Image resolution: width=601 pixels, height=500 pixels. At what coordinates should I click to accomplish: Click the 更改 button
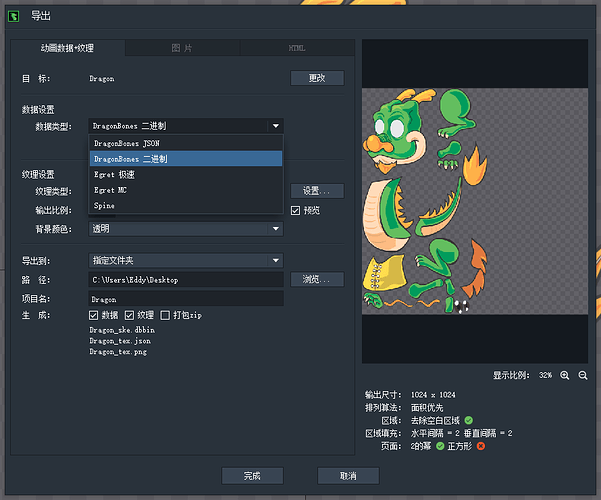(317, 78)
